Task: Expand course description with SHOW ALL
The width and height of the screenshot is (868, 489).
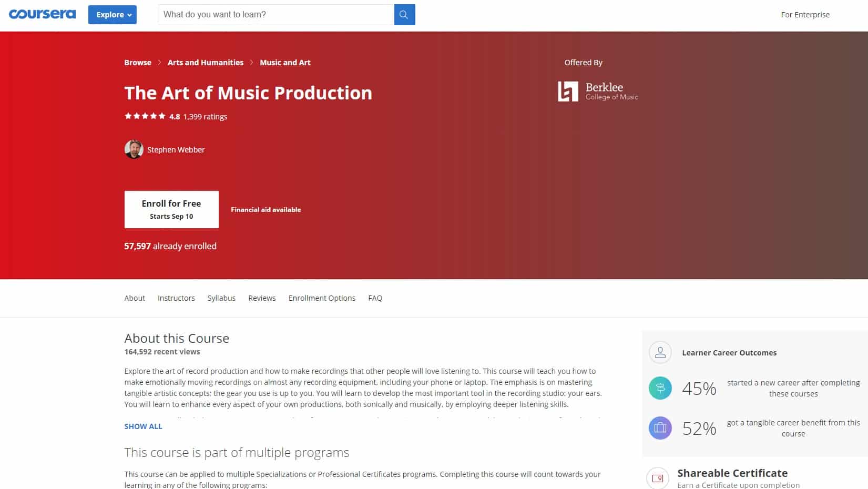Action: pyautogui.click(x=143, y=426)
